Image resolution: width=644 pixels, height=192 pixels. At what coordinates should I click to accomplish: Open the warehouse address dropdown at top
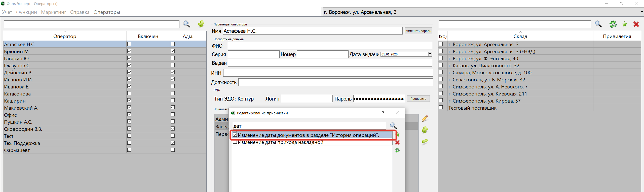[x=641, y=12]
